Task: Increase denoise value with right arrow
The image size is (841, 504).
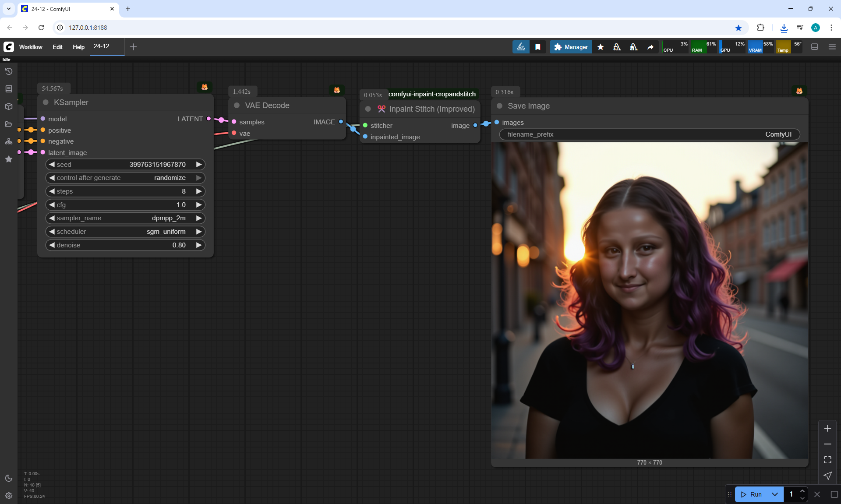Action: tap(199, 245)
